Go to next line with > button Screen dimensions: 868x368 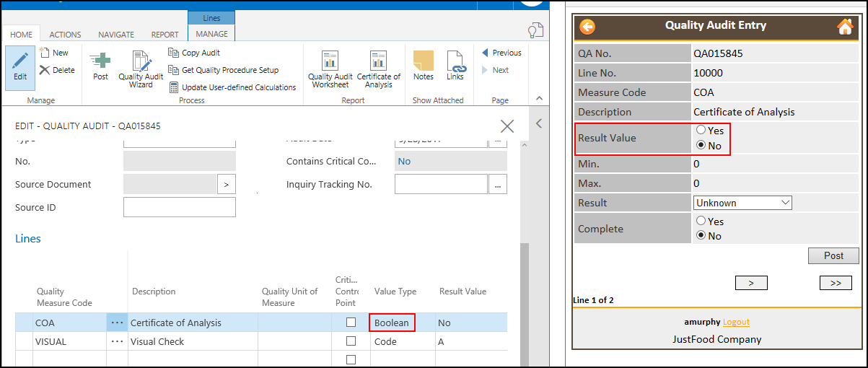click(x=751, y=283)
